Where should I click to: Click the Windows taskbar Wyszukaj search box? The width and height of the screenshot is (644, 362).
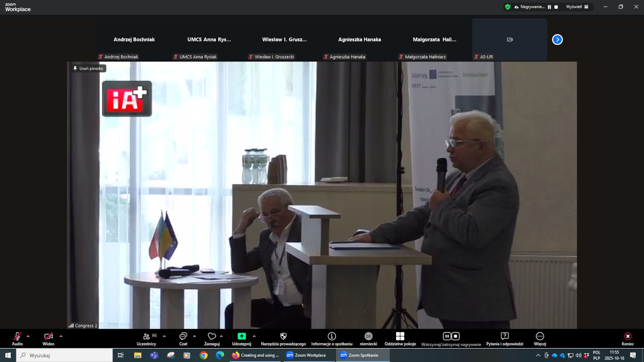coord(64,355)
